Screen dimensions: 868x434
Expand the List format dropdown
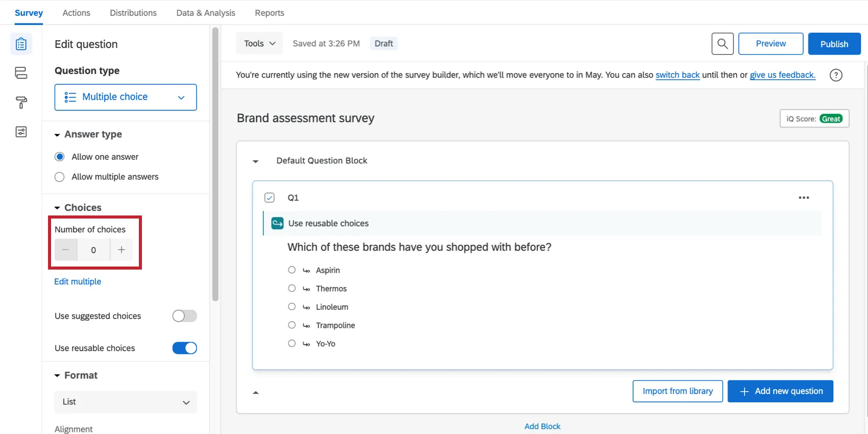click(x=126, y=402)
